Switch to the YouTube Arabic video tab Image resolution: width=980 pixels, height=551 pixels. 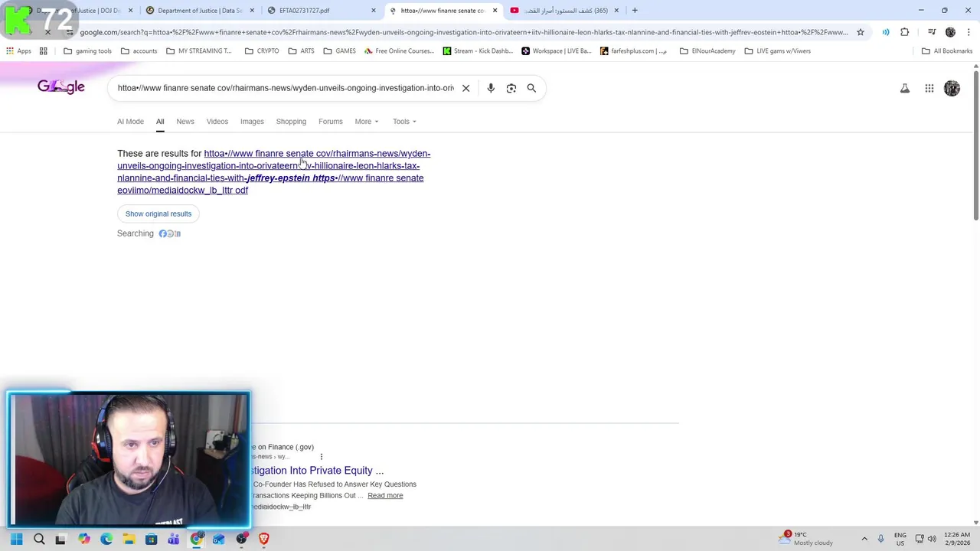pos(565,11)
